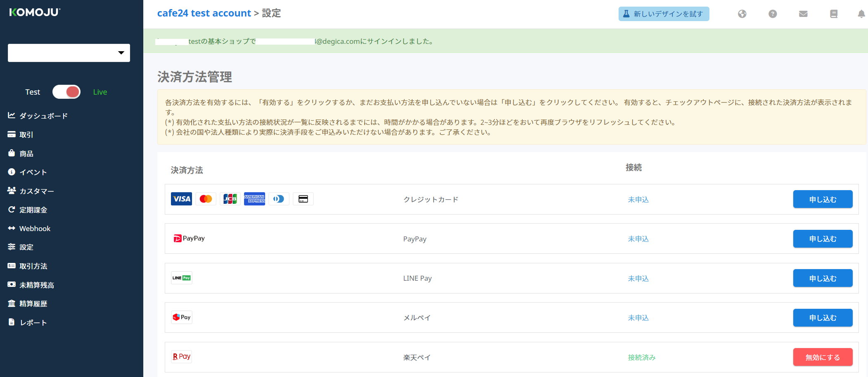The image size is (868, 377).
Task: Click the Rakuten Pay logo
Action: tap(182, 357)
